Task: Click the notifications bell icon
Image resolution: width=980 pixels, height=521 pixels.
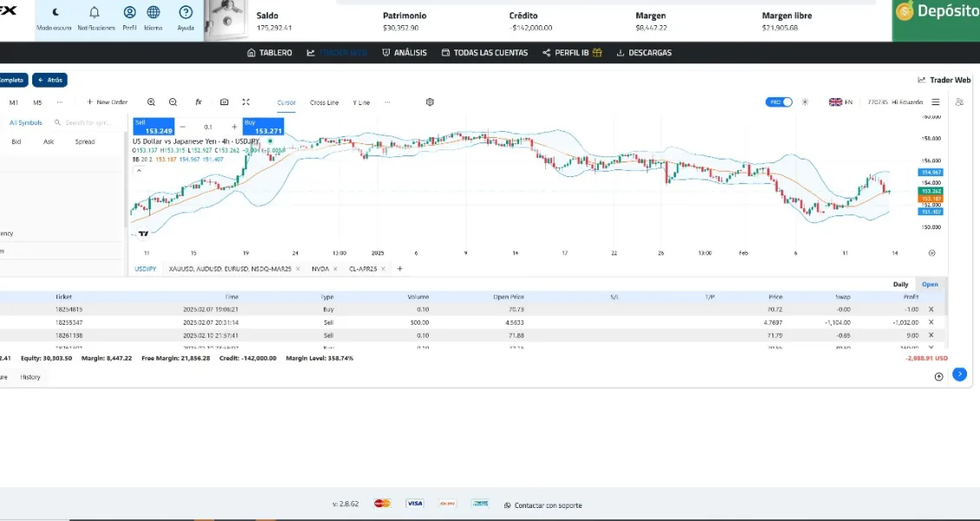Action: tap(95, 13)
